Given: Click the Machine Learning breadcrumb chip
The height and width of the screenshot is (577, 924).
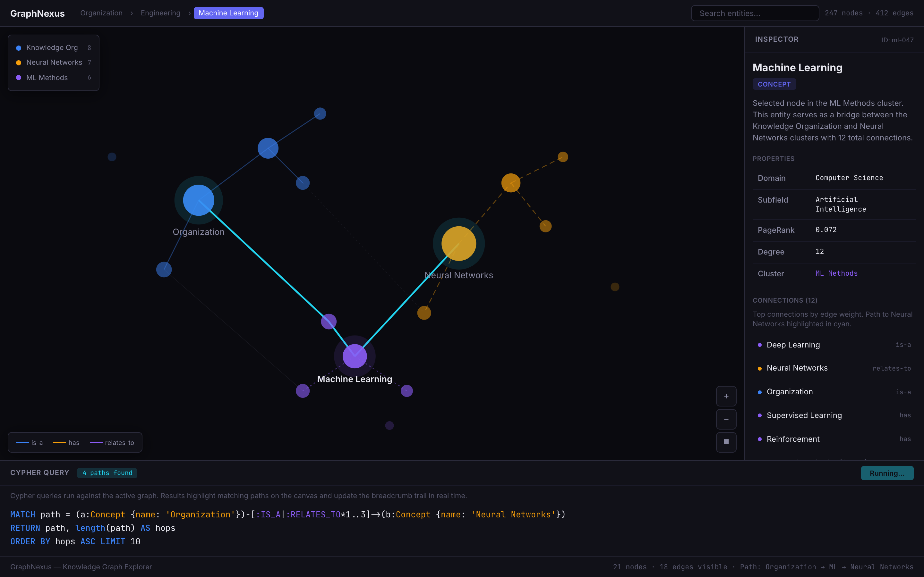Looking at the screenshot, I should click(228, 13).
